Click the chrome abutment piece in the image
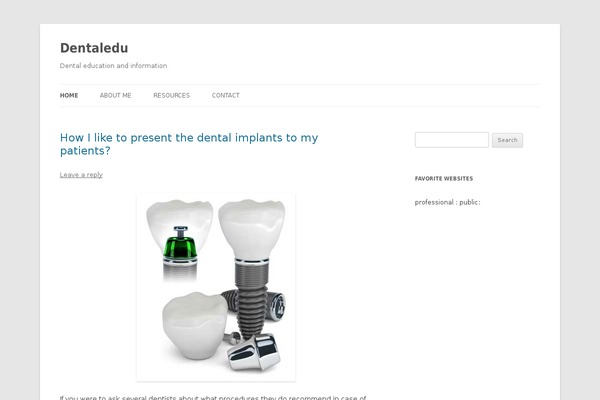600x400 pixels. click(x=254, y=352)
